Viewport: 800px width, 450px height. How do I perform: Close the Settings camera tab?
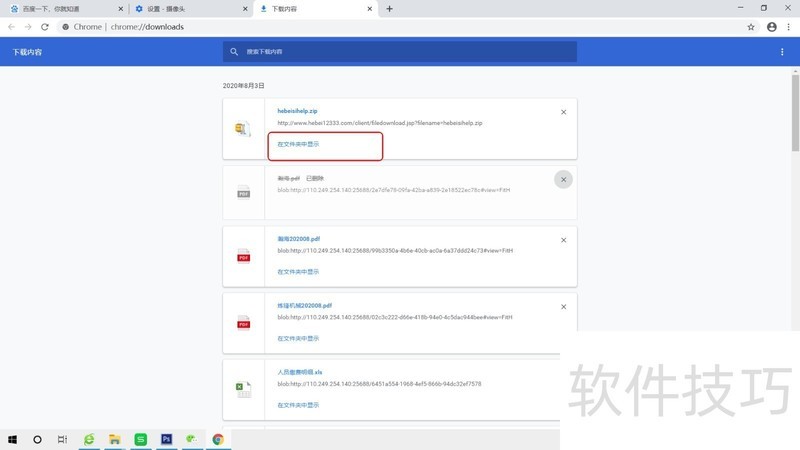[245, 9]
